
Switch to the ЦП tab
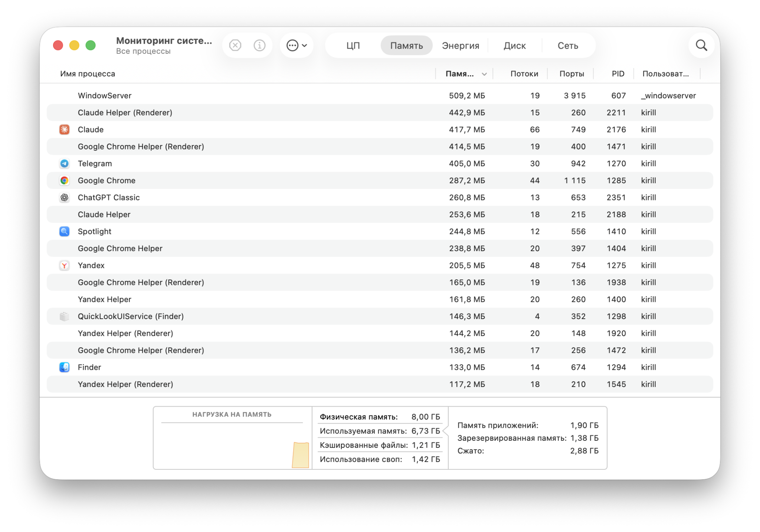click(x=353, y=46)
